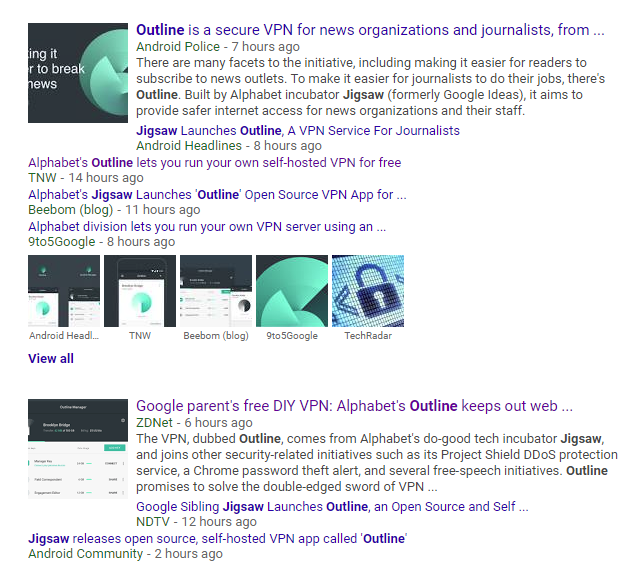This screenshot has height=565, width=633.
Task: Open the 'Outline is a secure VPN' headline
Action: tap(370, 31)
